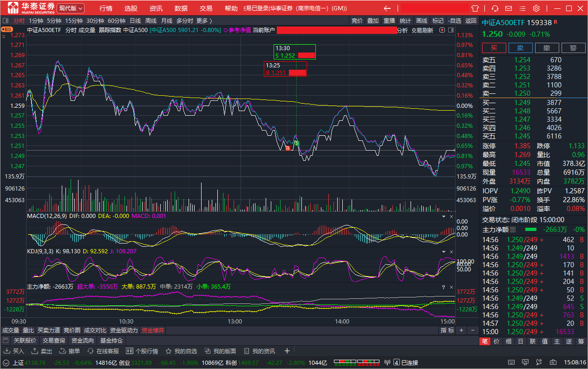Click the back arrow in title bar
The height and width of the screenshot is (369, 588).
coord(387,8)
